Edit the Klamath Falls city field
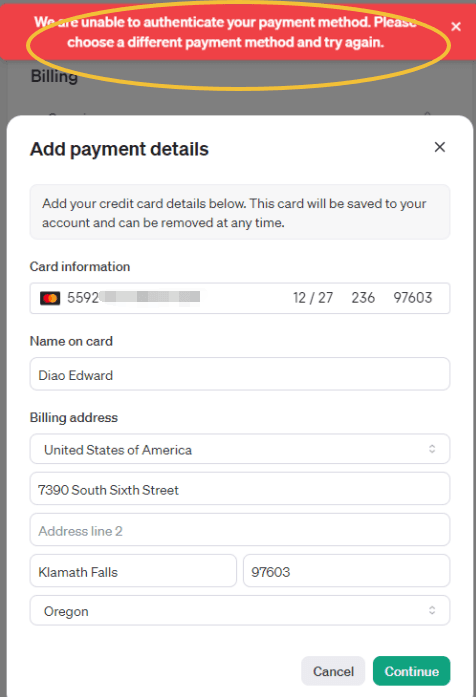This screenshot has height=697, width=476. click(x=133, y=571)
